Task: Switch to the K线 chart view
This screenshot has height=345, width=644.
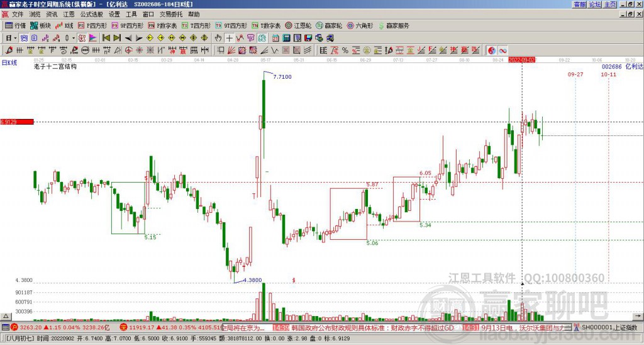Action: point(64,25)
